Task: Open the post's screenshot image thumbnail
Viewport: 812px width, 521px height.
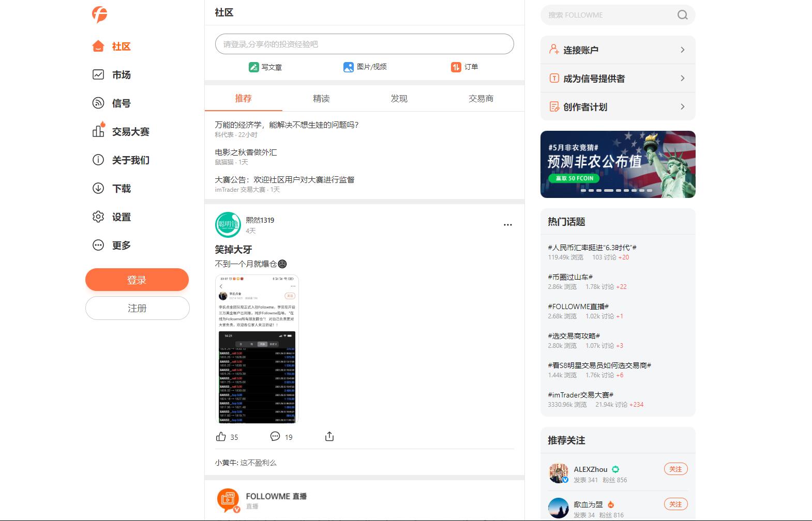Action: (x=257, y=349)
